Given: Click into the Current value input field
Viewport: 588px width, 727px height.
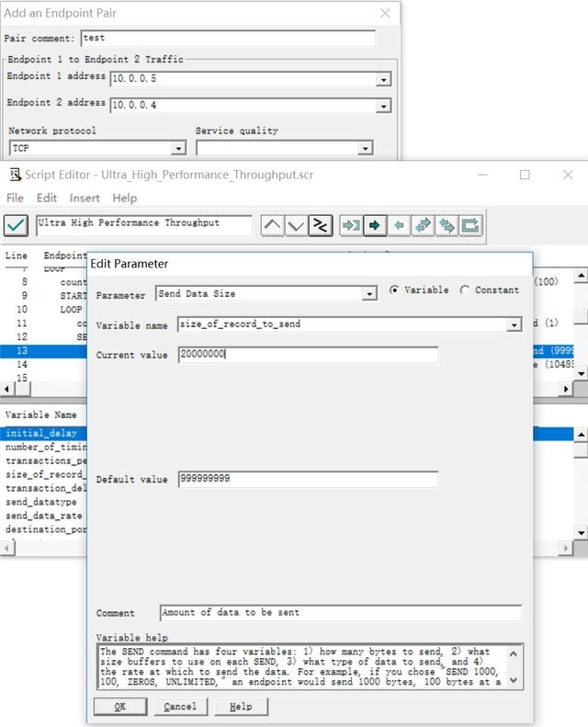Looking at the screenshot, I should (308, 355).
